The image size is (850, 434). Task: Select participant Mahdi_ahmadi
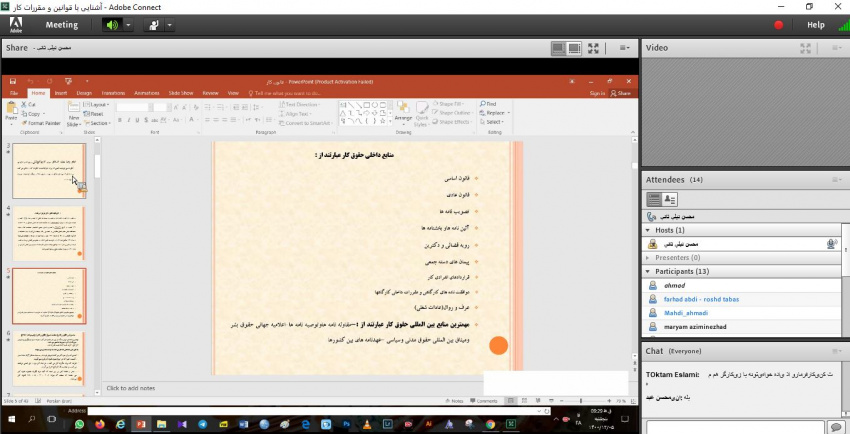(x=678, y=312)
